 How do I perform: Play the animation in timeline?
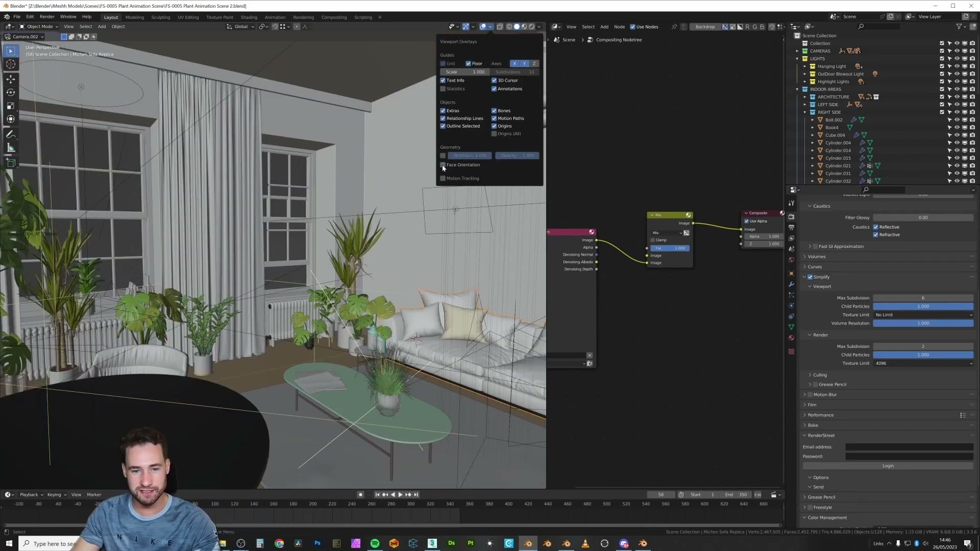400,495
